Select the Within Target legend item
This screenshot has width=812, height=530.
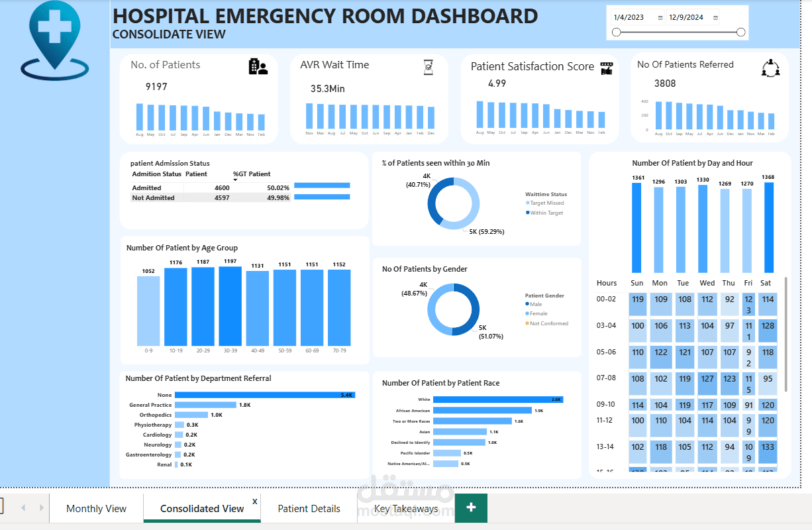click(x=544, y=213)
